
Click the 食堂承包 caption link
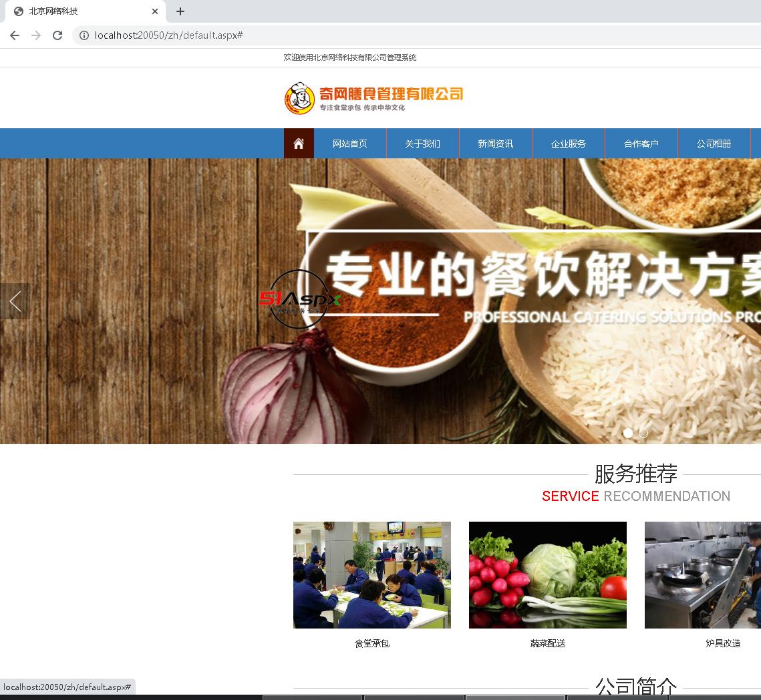(x=372, y=643)
